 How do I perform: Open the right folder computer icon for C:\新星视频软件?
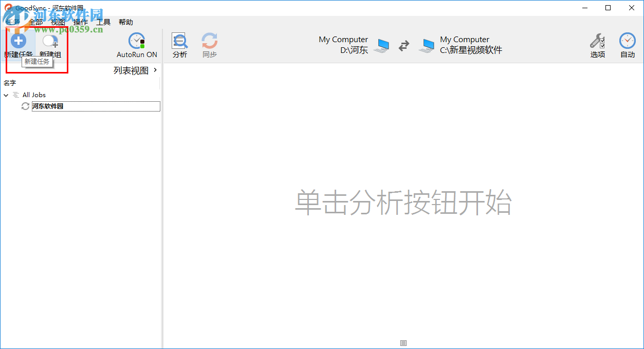[x=427, y=46]
